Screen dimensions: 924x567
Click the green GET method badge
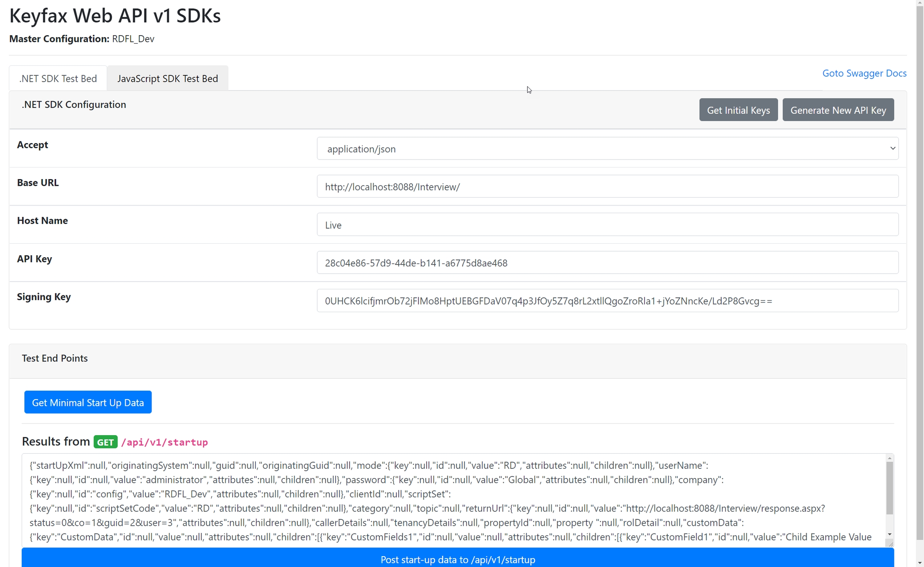pyautogui.click(x=105, y=442)
